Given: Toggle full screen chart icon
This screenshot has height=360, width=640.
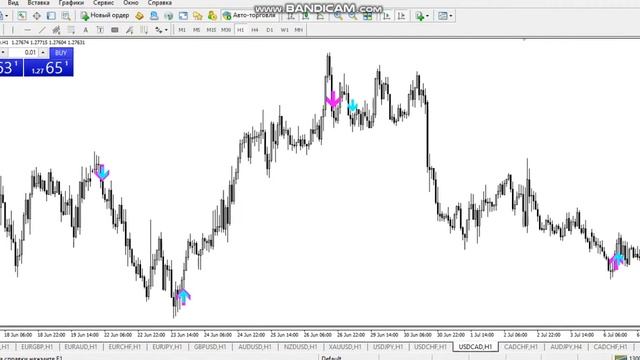Looking at the screenshot, I should point(183,16).
